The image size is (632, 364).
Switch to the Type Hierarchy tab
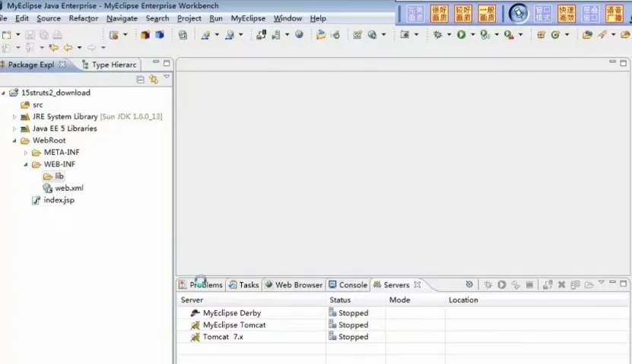click(x=110, y=65)
